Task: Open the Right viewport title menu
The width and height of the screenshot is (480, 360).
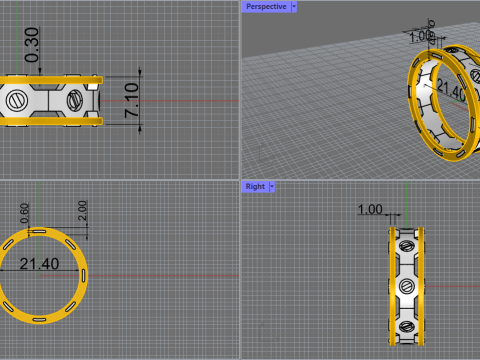Action: coord(255,187)
